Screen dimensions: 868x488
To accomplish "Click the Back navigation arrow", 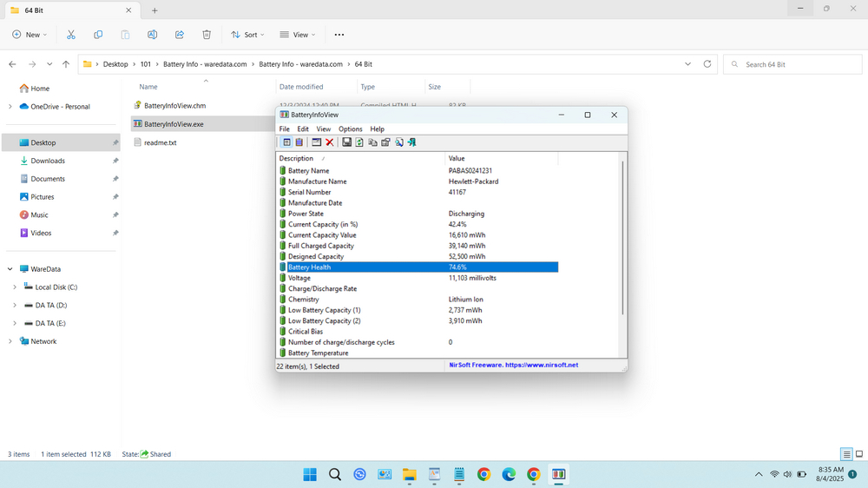I will pyautogui.click(x=12, y=64).
